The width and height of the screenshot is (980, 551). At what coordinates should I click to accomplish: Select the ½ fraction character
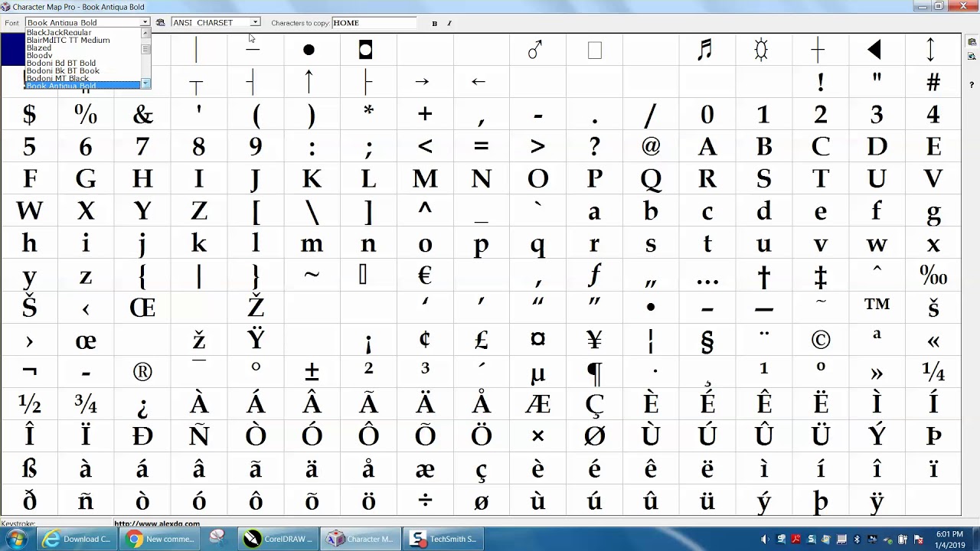(x=29, y=404)
